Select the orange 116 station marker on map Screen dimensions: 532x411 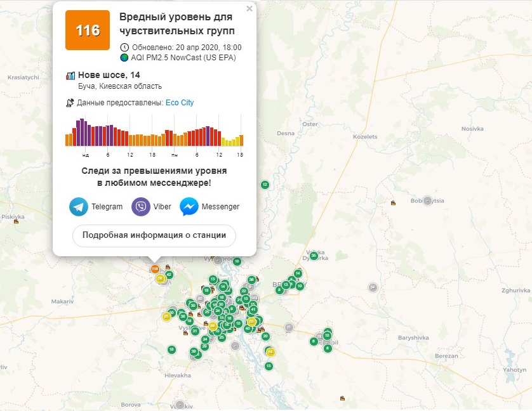tap(155, 270)
